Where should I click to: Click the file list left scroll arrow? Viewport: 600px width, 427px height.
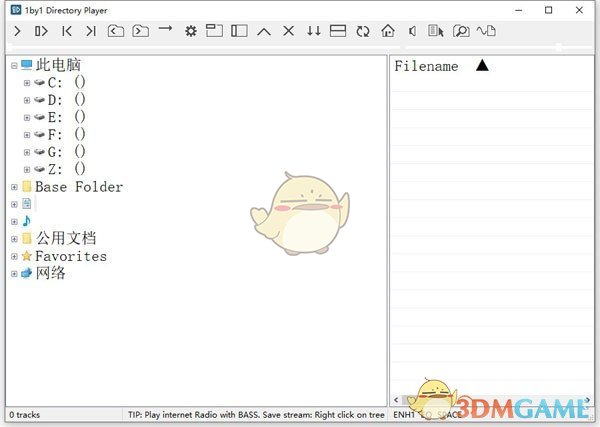396,400
